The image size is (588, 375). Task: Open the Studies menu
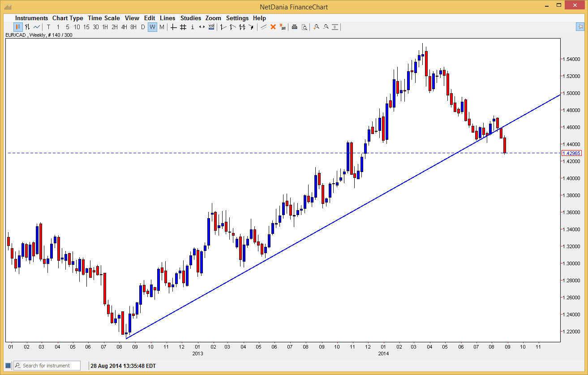190,18
